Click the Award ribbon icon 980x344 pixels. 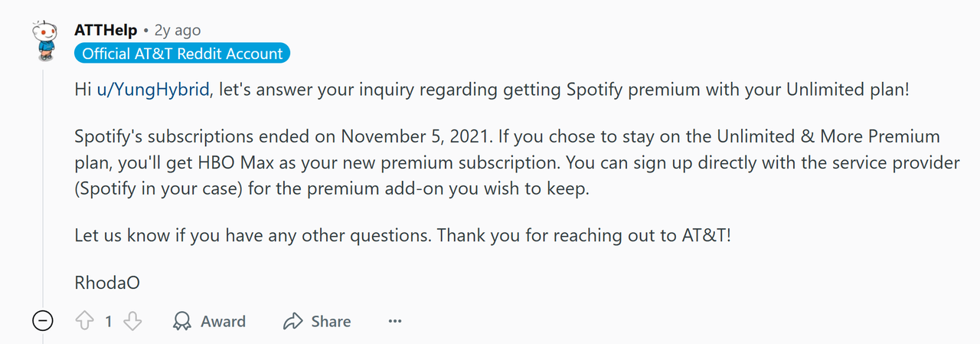(182, 321)
